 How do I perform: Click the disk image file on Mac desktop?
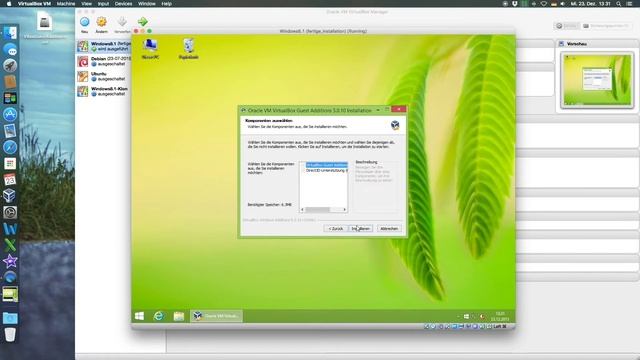pos(44,27)
